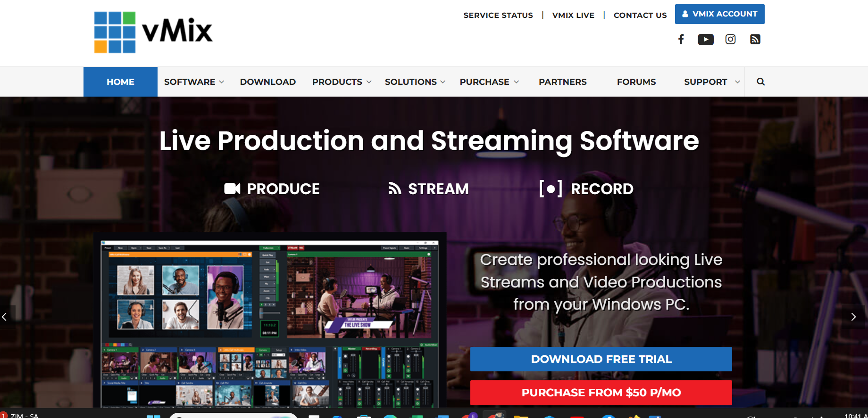Click the vMix logo
868x418 pixels.
tap(153, 32)
